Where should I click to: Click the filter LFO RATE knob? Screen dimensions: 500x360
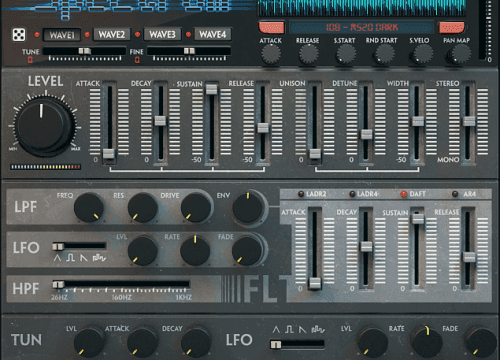(195, 251)
